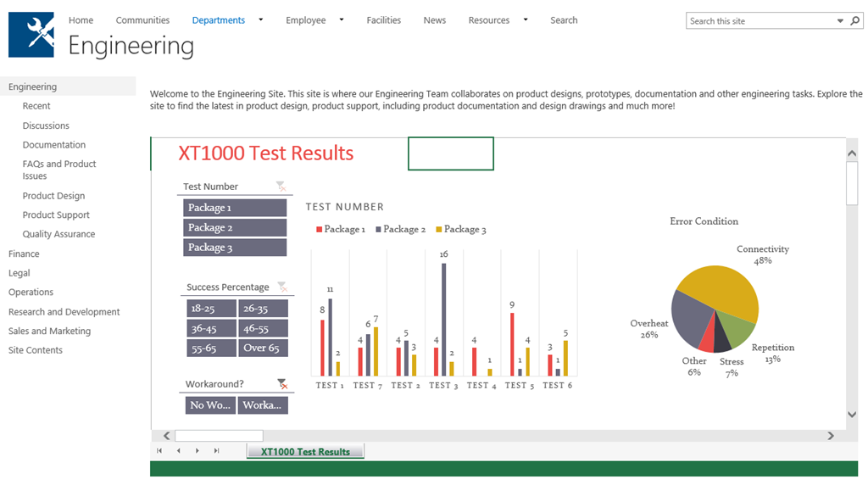868x485 pixels.
Task: Open Research and Development sidebar link
Action: point(64,312)
